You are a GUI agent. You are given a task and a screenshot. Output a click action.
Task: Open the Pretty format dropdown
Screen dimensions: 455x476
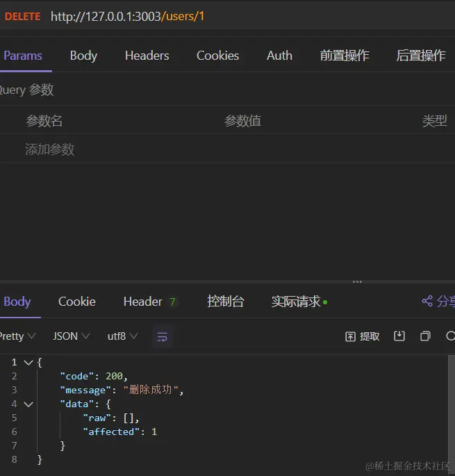pos(17,336)
